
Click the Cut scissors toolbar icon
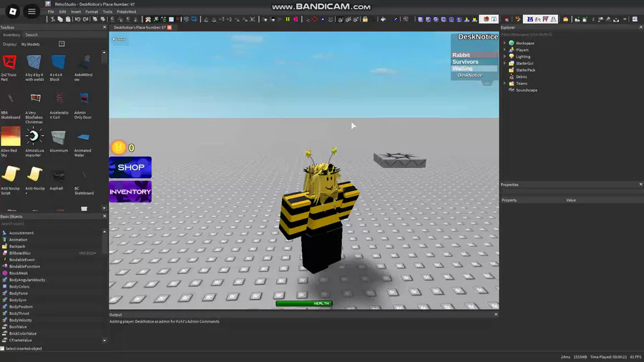click(x=53, y=19)
